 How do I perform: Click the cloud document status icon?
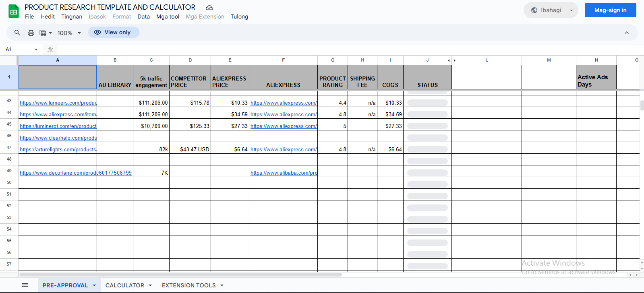tap(209, 8)
